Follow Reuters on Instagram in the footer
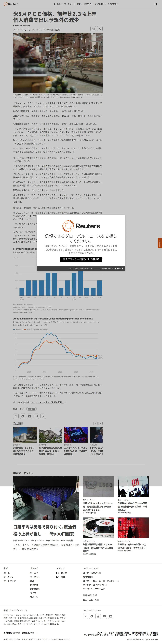 coord(98,616)
